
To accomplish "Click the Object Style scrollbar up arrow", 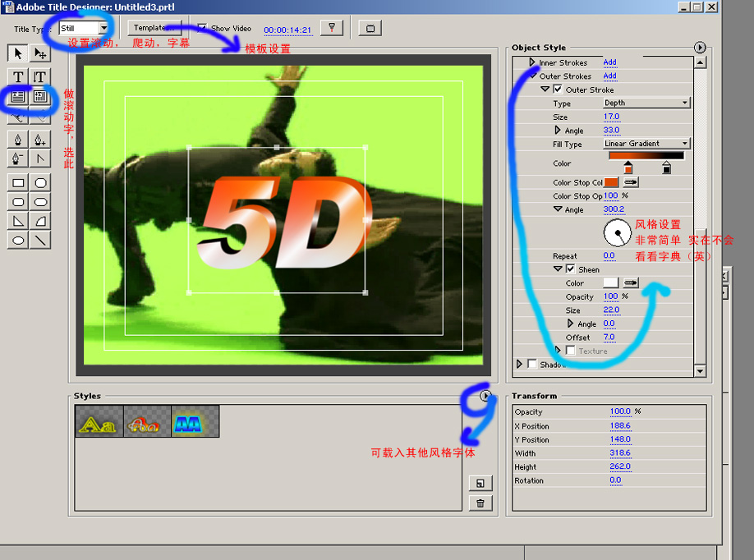I will 700,62.
